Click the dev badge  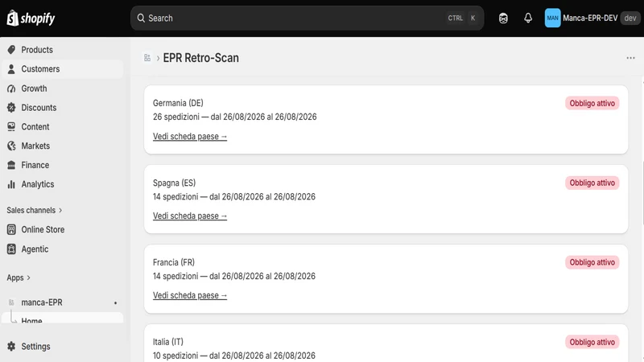(630, 18)
